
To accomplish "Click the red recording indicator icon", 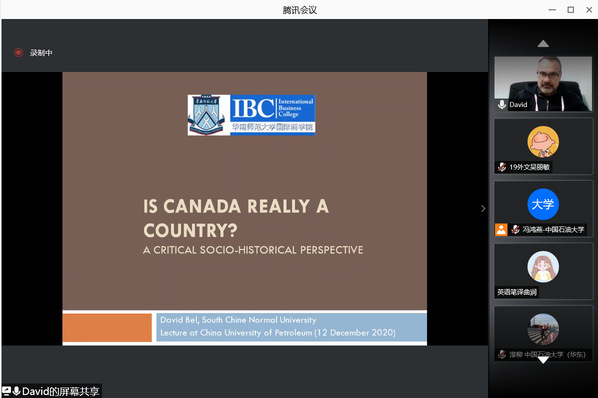I will coord(18,53).
